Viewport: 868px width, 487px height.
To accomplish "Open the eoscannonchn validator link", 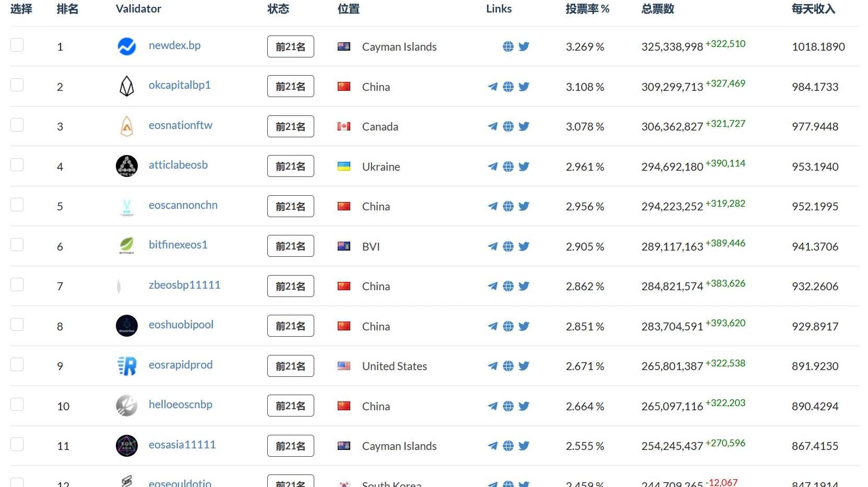I will click(x=183, y=205).
